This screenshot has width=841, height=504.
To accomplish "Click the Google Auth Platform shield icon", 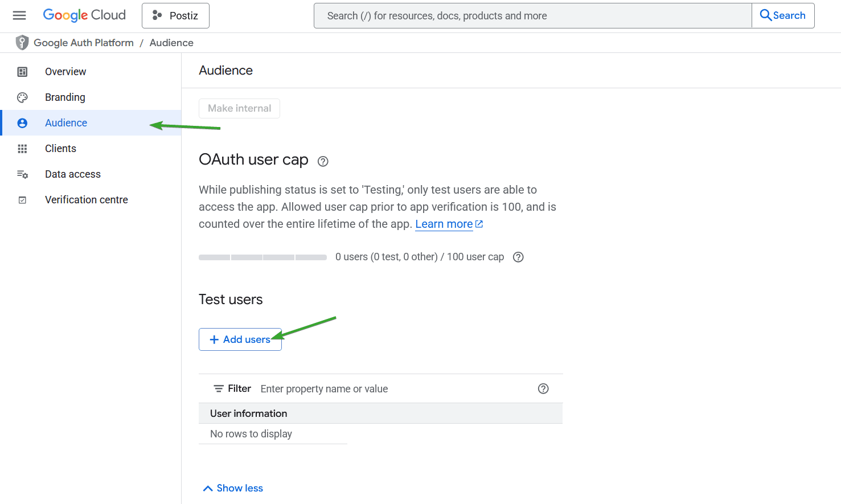I will [x=22, y=43].
